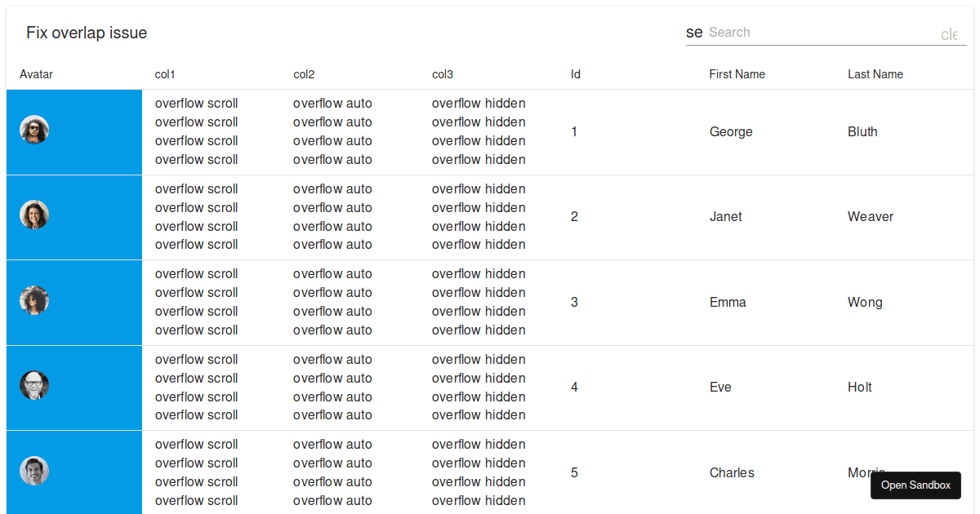
Task: Click the col1 column header
Action: [x=165, y=74]
